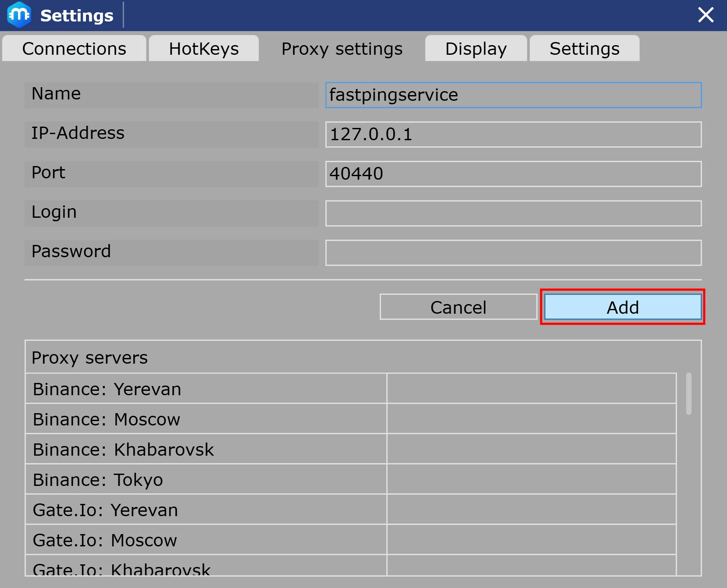The width and height of the screenshot is (727, 588).
Task: Switch to the Connections tab
Action: (x=74, y=49)
